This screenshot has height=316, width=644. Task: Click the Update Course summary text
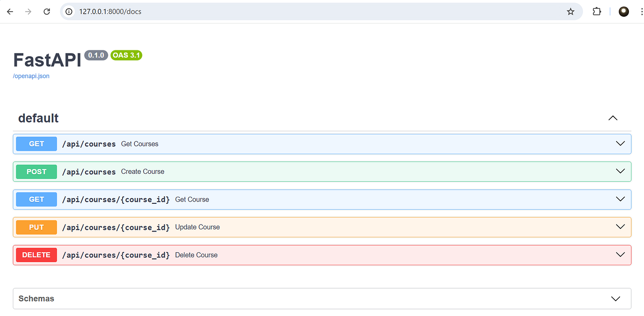point(197,227)
